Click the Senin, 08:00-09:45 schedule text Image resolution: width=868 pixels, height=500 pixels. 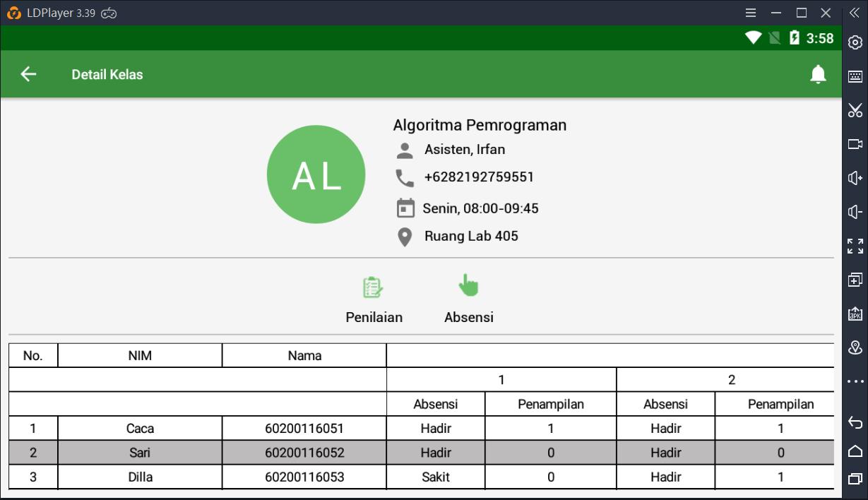tap(480, 209)
